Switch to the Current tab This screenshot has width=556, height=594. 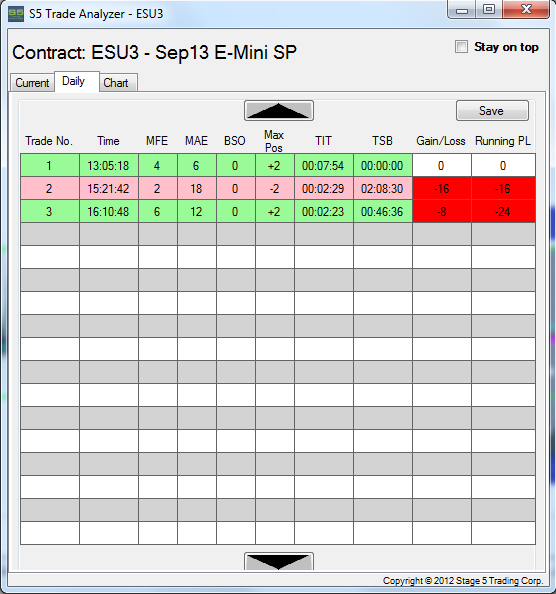click(32, 83)
